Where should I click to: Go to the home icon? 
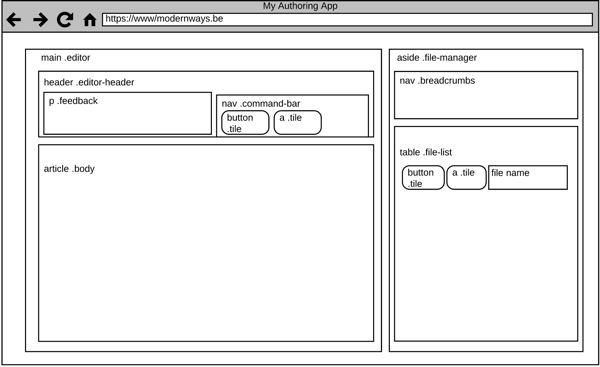coord(90,20)
